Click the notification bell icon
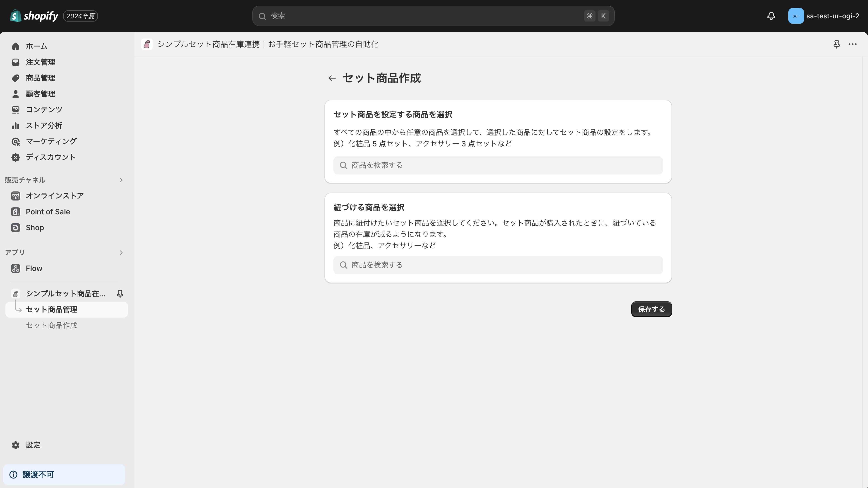This screenshot has height=488, width=868. pyautogui.click(x=771, y=16)
